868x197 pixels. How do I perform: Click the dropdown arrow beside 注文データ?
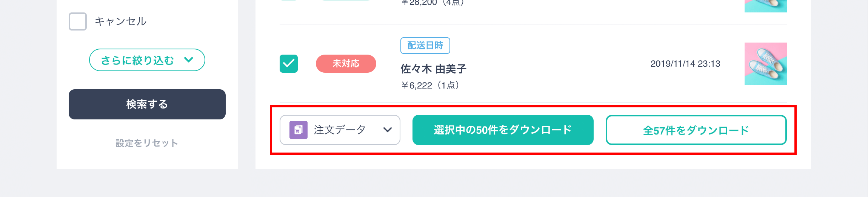(388, 130)
